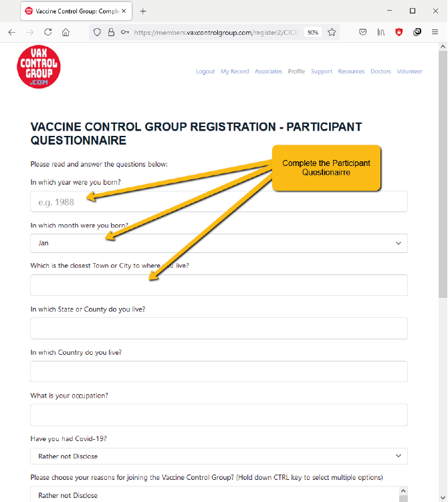This screenshot has width=448, height=502.
Task: Go to the browser home page icon
Action: pos(66,32)
